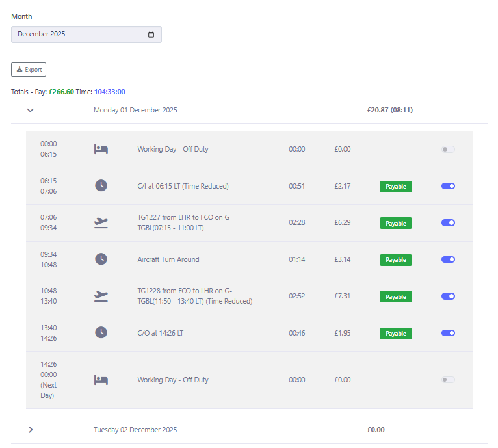
Task: Click the Payable badge for Aircraft Turn Around
Action: [396, 260]
